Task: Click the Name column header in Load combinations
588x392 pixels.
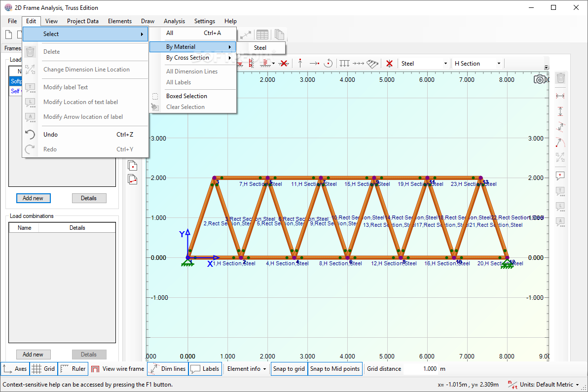Action: pyautogui.click(x=24, y=228)
